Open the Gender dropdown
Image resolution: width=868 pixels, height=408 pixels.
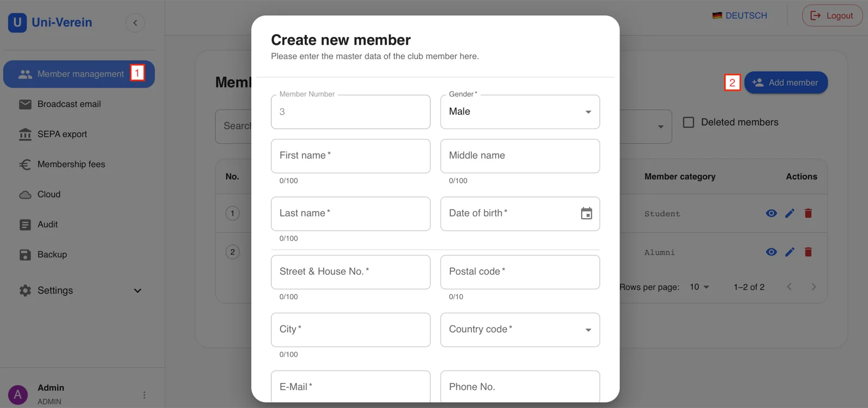click(520, 112)
